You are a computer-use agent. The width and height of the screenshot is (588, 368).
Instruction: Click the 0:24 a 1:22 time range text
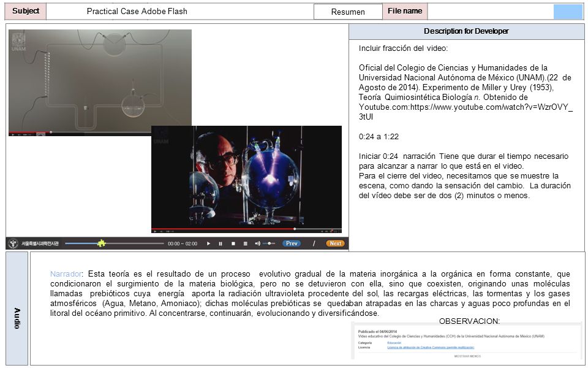(x=379, y=137)
